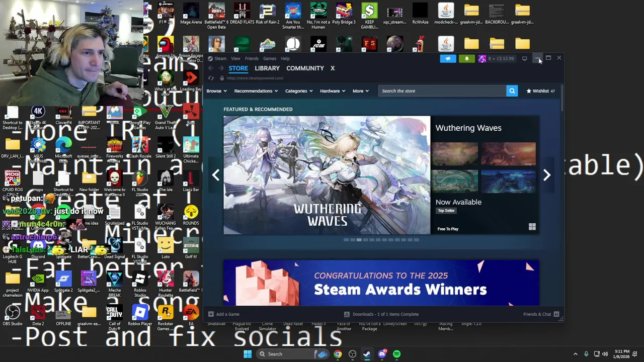Open Discord from the taskbar
This screenshot has height=362, width=644.
point(382,354)
